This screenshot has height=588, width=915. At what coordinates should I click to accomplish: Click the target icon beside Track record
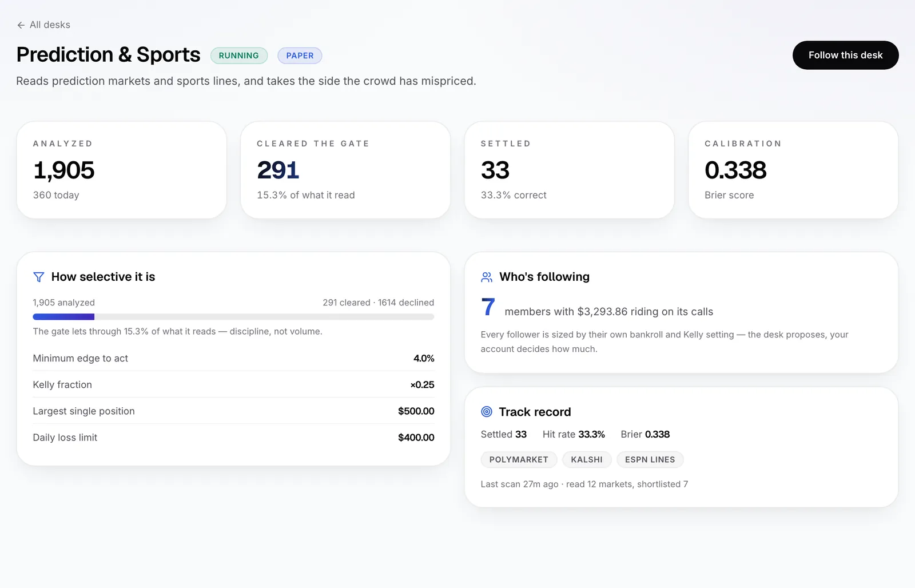coord(487,412)
